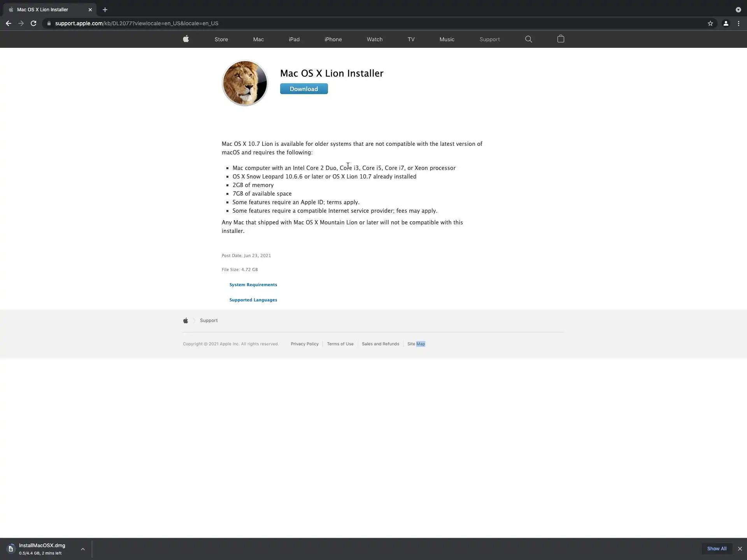Screen dimensions: 747x560
Task: Click the browser profile avatar icon
Action: tap(726, 23)
